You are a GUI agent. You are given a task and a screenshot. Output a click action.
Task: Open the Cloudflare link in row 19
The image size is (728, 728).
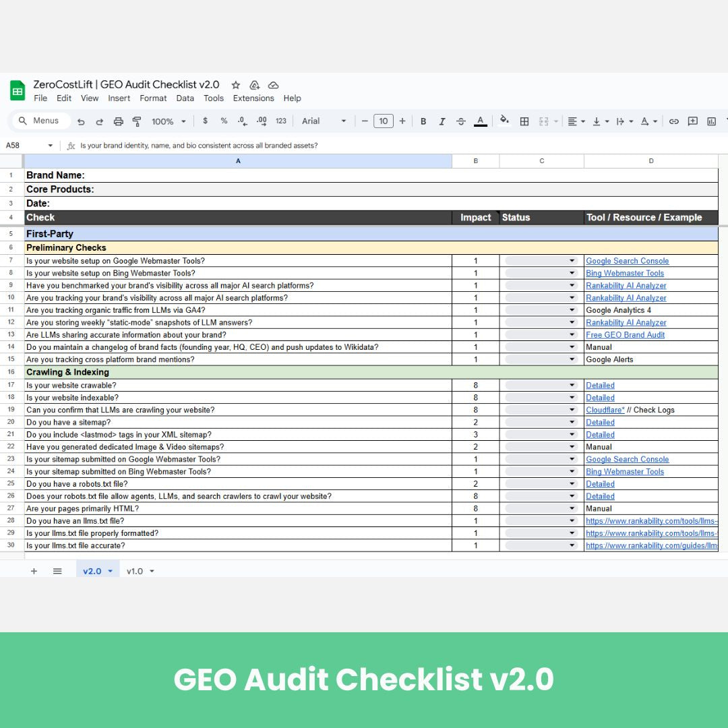click(605, 410)
